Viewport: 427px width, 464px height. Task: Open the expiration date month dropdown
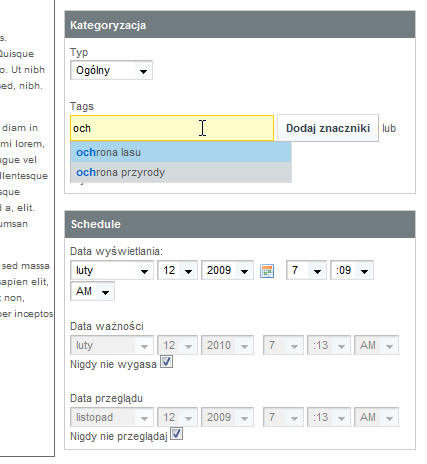112,345
